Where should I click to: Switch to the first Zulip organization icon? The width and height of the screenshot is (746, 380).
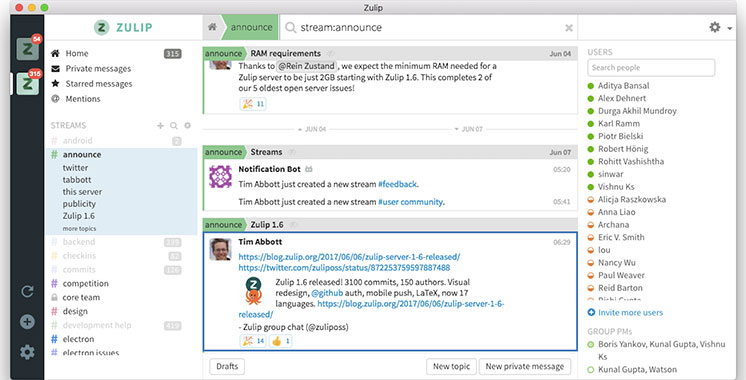point(28,49)
